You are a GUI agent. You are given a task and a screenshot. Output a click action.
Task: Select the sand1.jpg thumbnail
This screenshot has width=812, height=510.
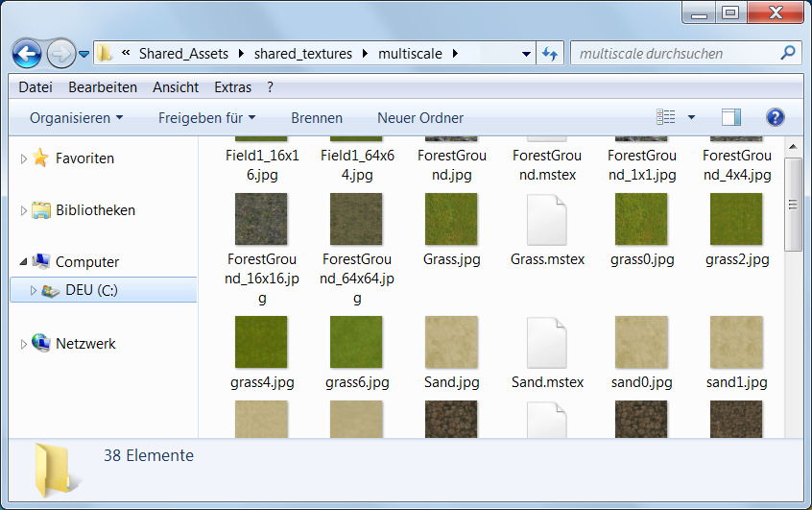click(x=736, y=342)
